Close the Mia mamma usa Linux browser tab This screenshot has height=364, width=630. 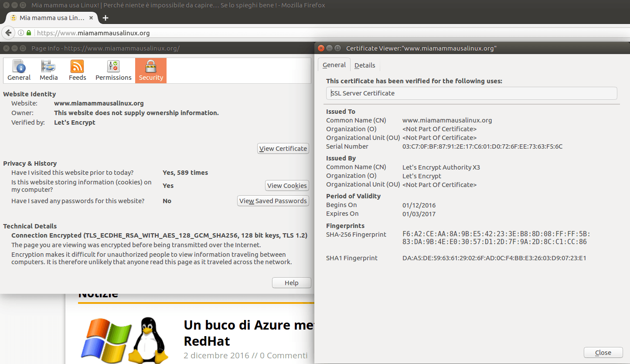(x=91, y=18)
